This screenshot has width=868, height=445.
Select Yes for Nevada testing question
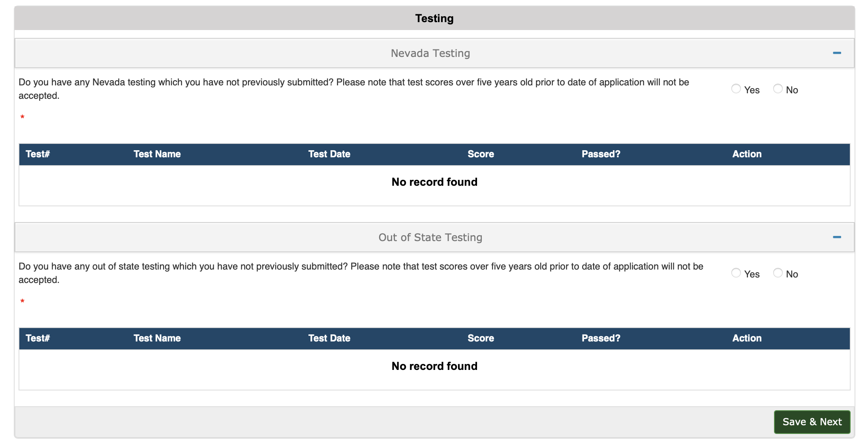[736, 89]
